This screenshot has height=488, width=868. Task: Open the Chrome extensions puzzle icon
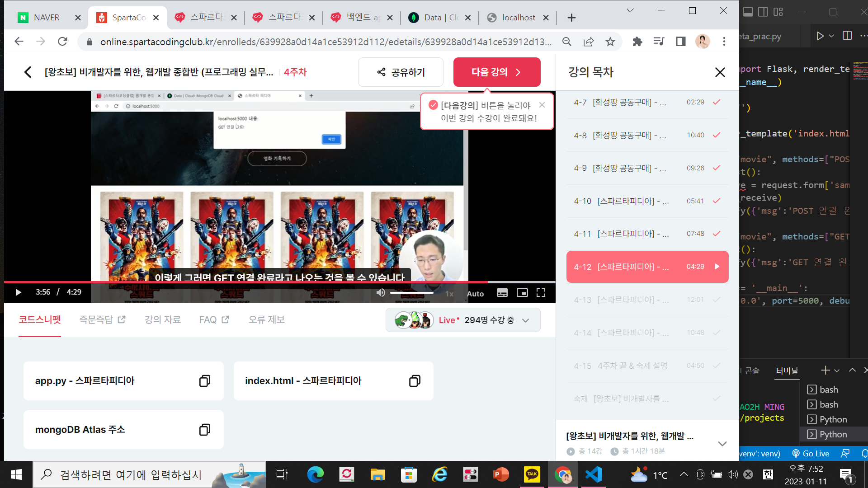pyautogui.click(x=637, y=42)
